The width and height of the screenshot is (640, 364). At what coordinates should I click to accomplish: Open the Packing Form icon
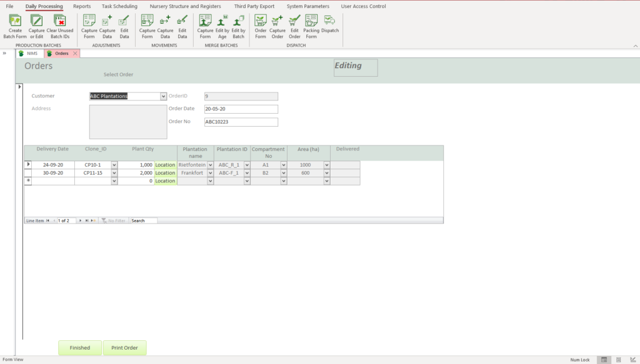coord(311,26)
